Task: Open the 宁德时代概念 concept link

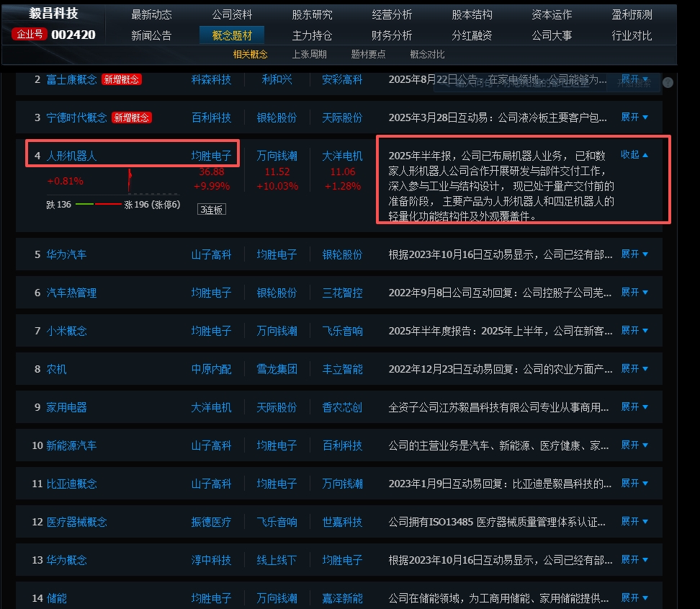Action: [x=76, y=117]
